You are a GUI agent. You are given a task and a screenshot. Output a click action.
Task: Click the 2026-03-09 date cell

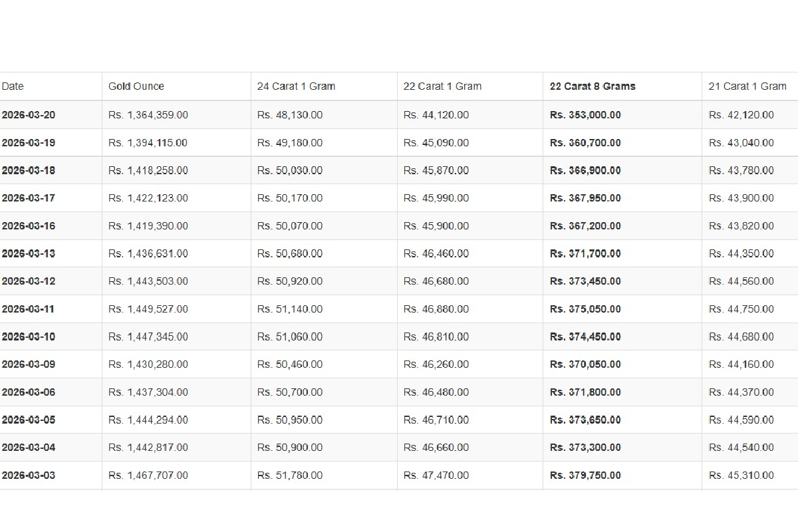coord(29,364)
